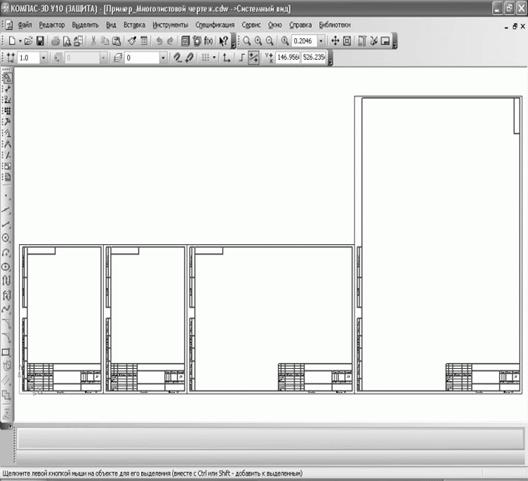Screen dimensions: 528x481
Task: Expand the layer number 0 dropdown
Action: point(163,58)
